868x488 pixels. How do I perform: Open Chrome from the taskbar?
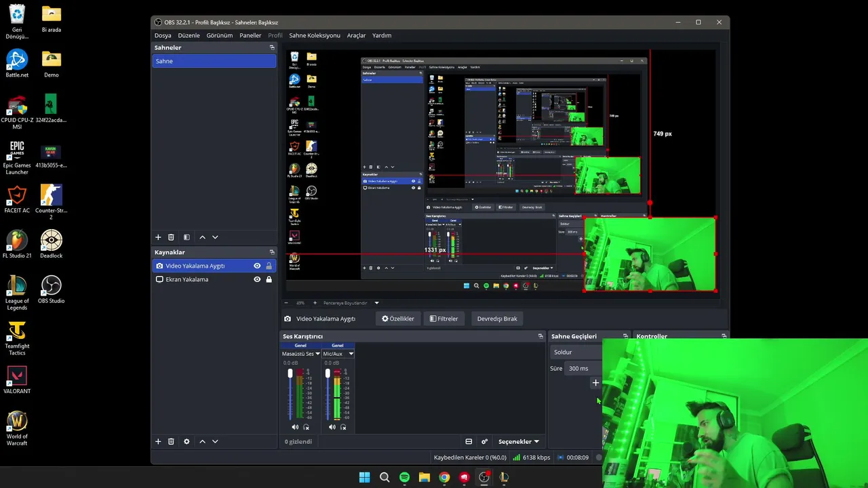[x=444, y=477]
